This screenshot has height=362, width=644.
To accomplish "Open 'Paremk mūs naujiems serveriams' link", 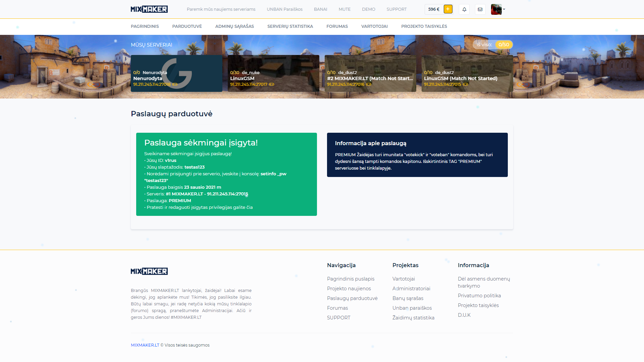I will [221, 9].
